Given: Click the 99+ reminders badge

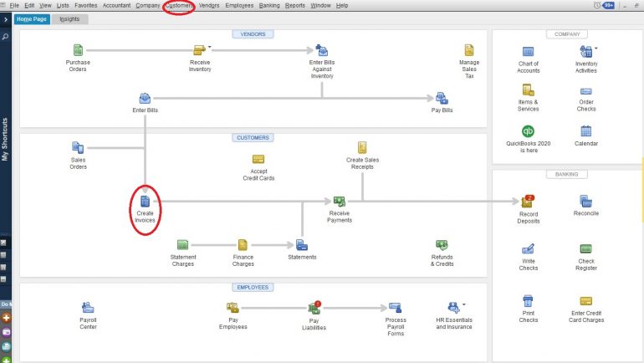Looking at the screenshot, I should click(x=610, y=6).
